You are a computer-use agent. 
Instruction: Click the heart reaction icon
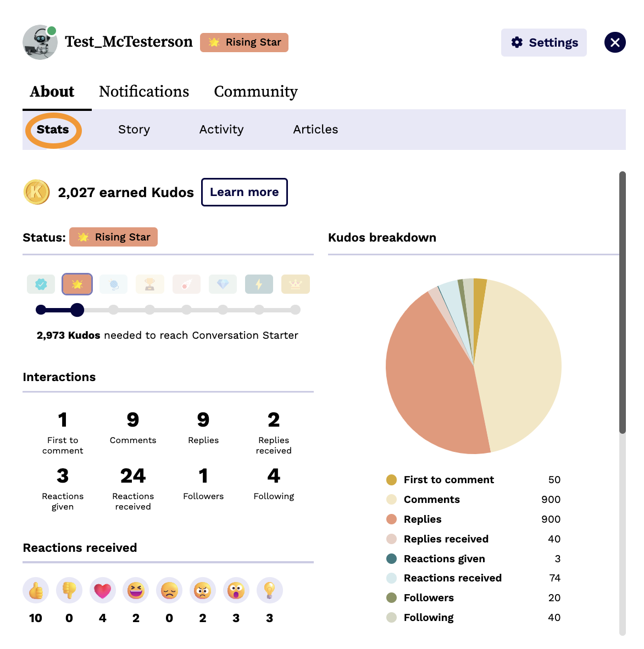coord(102,590)
